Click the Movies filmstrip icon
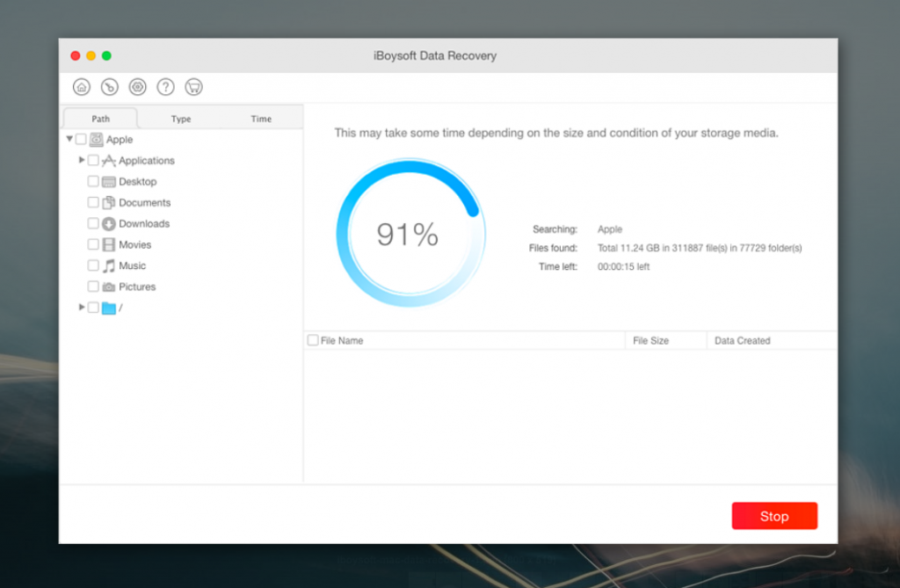This screenshot has height=588, width=900. pos(108,244)
